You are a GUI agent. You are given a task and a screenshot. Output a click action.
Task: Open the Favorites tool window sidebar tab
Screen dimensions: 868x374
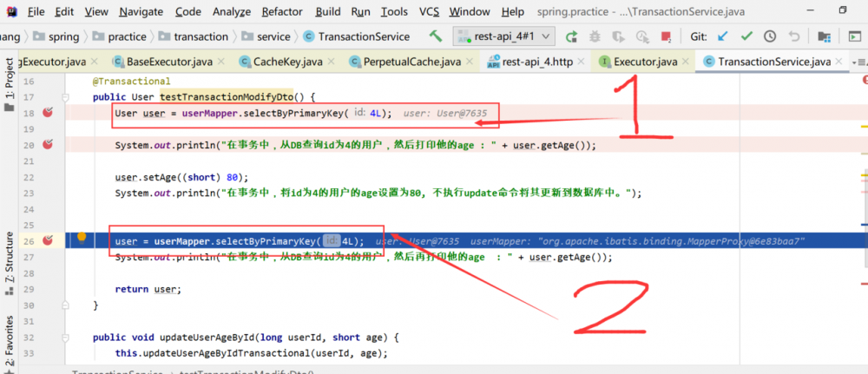pos(10,344)
